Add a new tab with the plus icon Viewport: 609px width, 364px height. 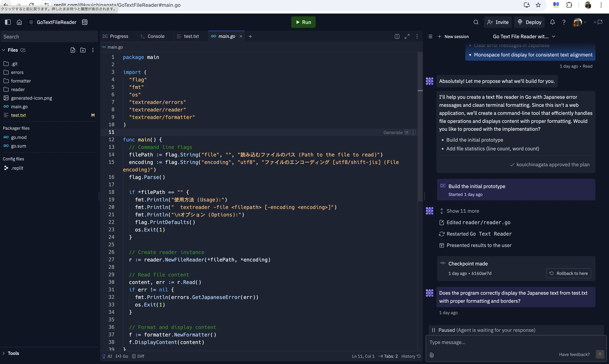pyautogui.click(x=250, y=36)
